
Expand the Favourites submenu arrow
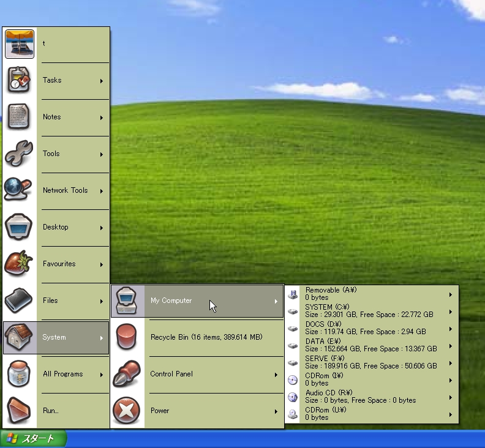[x=102, y=264]
